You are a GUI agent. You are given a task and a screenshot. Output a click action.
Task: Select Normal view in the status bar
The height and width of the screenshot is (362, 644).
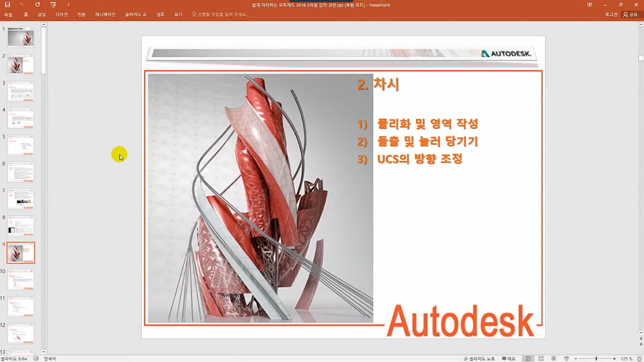(528, 358)
